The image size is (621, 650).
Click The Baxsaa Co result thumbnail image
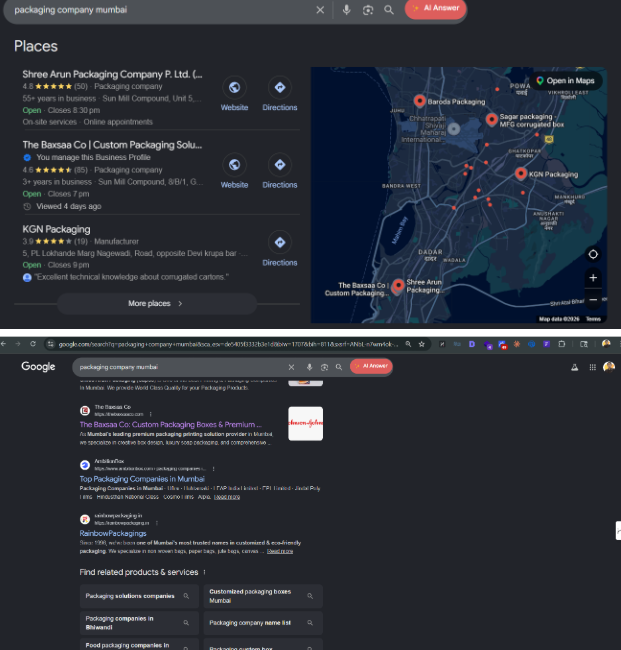(x=306, y=423)
